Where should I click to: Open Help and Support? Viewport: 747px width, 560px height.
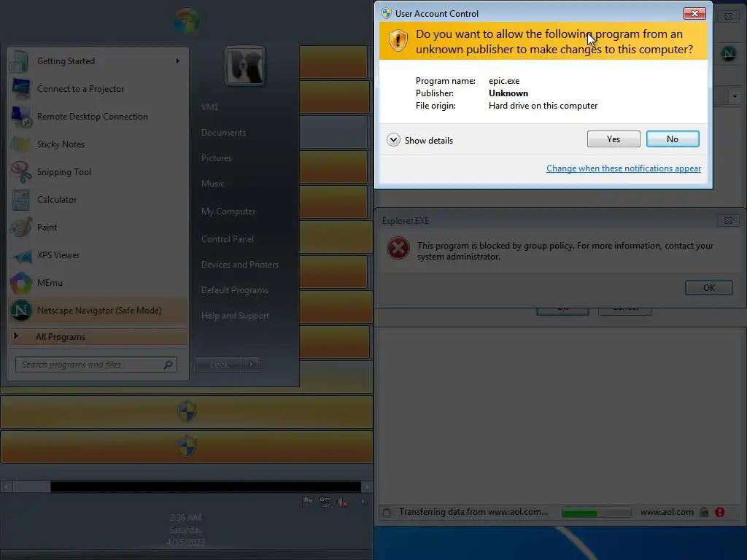tap(235, 316)
